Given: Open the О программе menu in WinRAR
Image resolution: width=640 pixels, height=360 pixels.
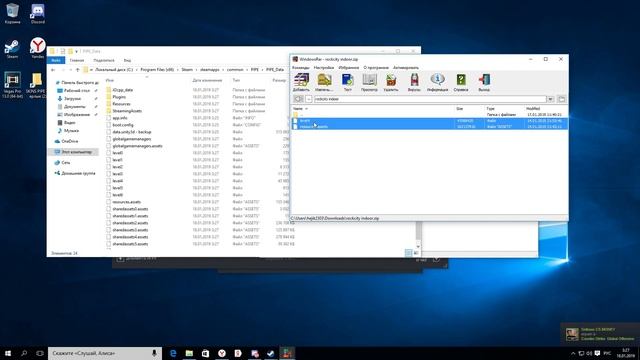Looking at the screenshot, I should point(376,67).
